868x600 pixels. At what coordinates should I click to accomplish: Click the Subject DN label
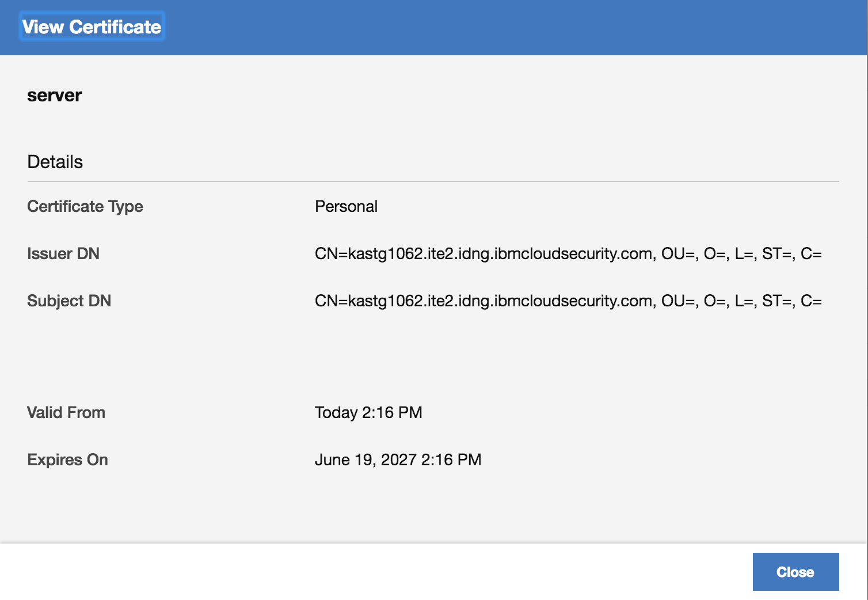coord(69,301)
